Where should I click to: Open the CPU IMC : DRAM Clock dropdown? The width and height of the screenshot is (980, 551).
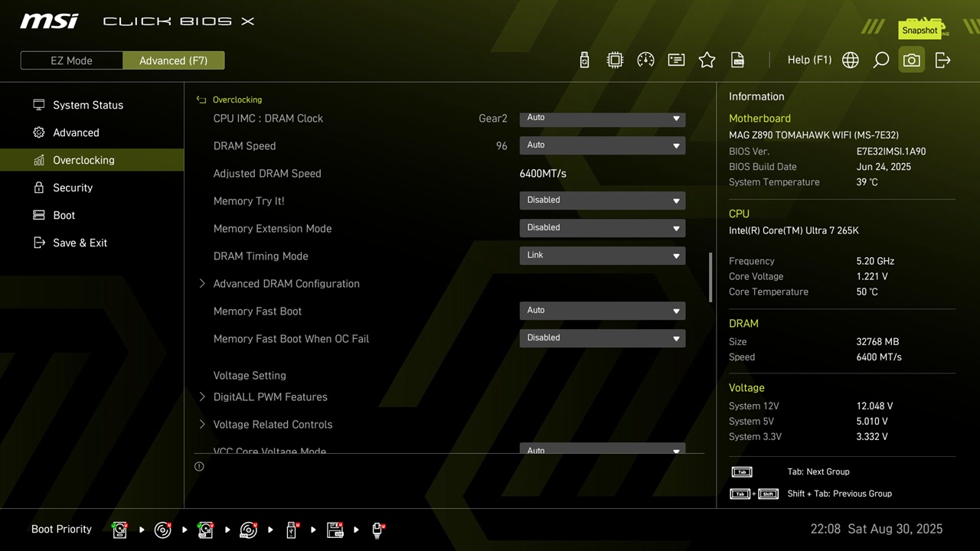[x=603, y=119]
